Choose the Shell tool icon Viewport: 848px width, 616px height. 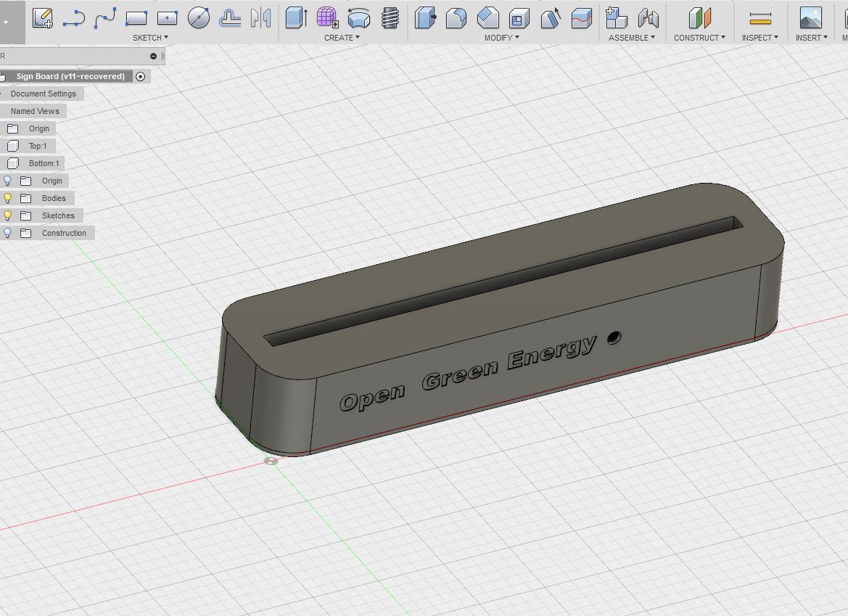(519, 18)
